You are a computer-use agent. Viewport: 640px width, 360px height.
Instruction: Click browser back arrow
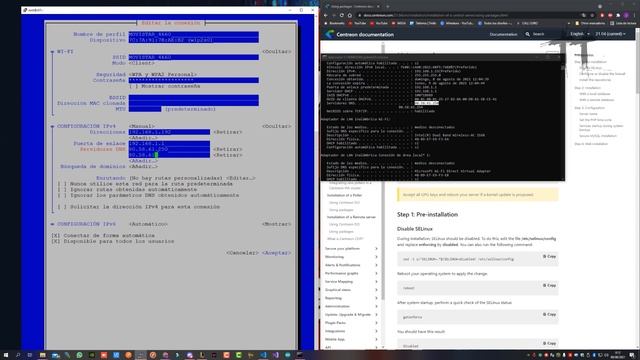pyautogui.click(x=326, y=15)
